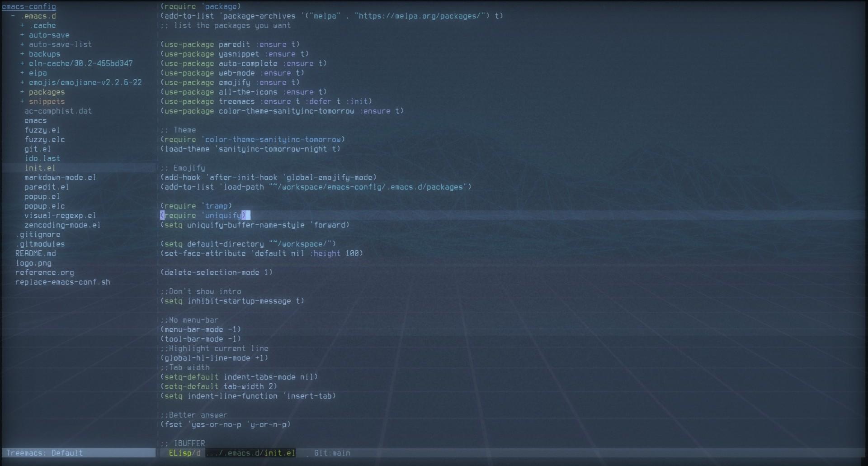The image size is (868, 466).
Task: Click the (require 'tramp) line
Action: click(196, 206)
